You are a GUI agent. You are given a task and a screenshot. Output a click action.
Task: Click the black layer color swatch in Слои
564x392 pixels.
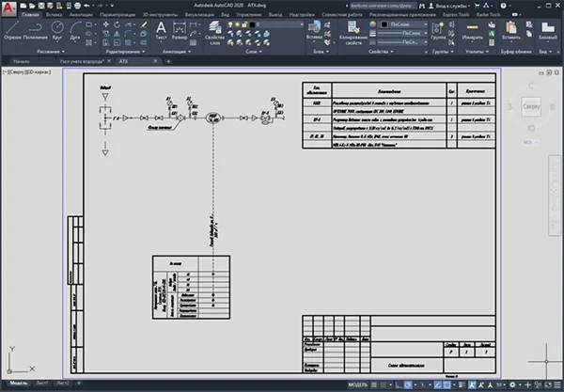click(252, 24)
